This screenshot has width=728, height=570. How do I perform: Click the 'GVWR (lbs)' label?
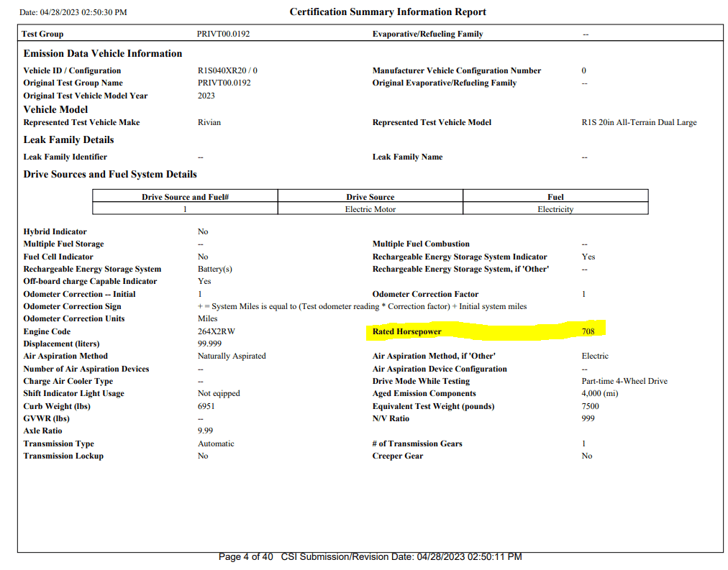pos(47,418)
